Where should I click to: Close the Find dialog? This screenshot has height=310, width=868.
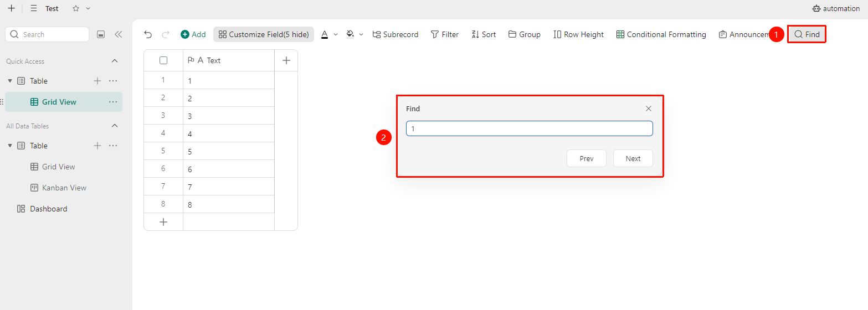[649, 108]
